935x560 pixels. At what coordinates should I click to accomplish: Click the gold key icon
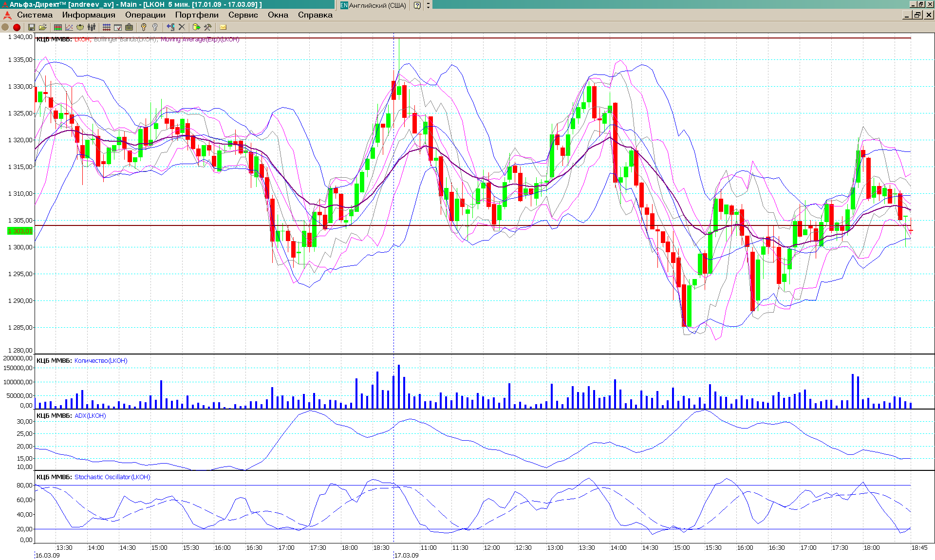click(144, 27)
